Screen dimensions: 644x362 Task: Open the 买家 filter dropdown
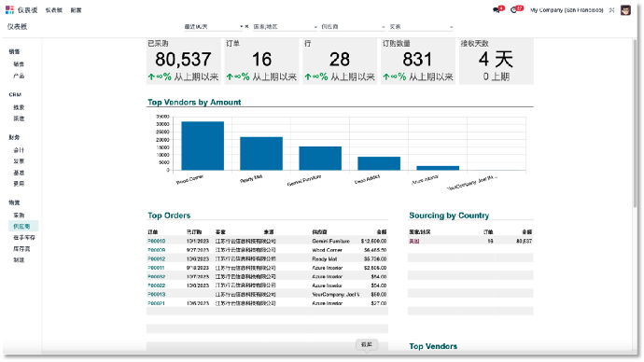click(421, 27)
